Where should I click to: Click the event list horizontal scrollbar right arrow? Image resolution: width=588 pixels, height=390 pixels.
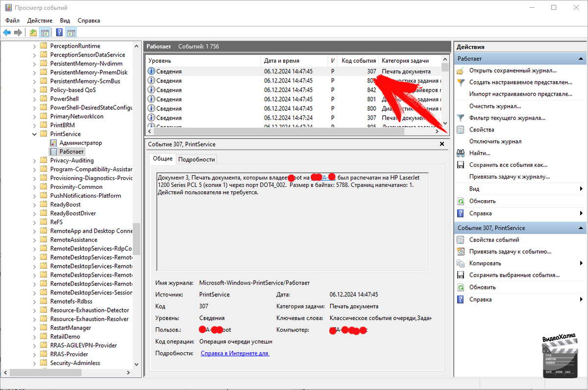[436, 132]
